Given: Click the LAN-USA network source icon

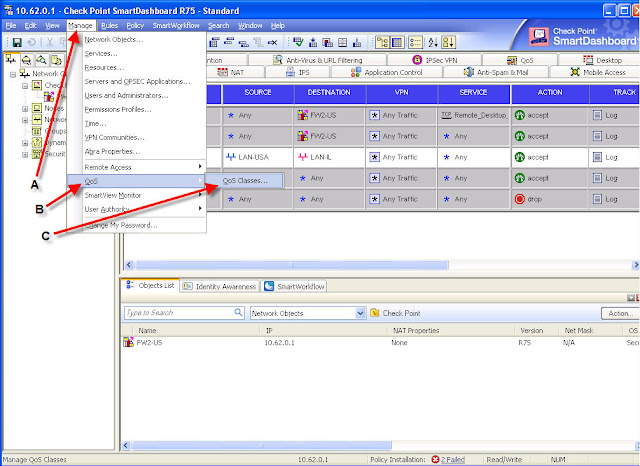Looking at the screenshot, I should coord(231,157).
